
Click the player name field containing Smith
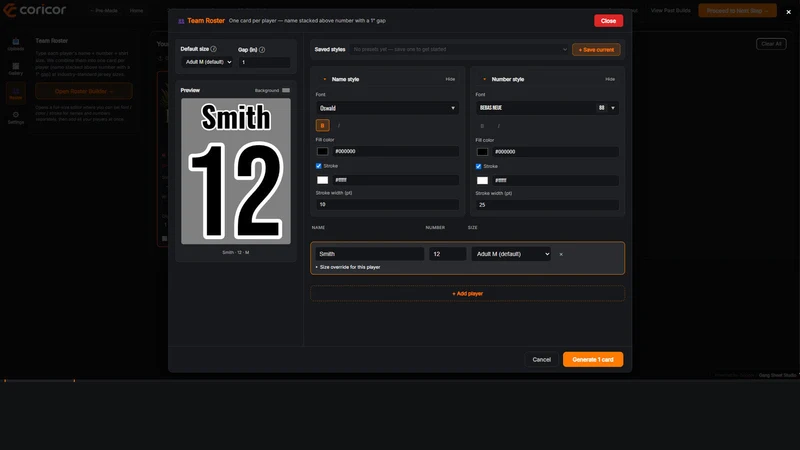(x=369, y=254)
